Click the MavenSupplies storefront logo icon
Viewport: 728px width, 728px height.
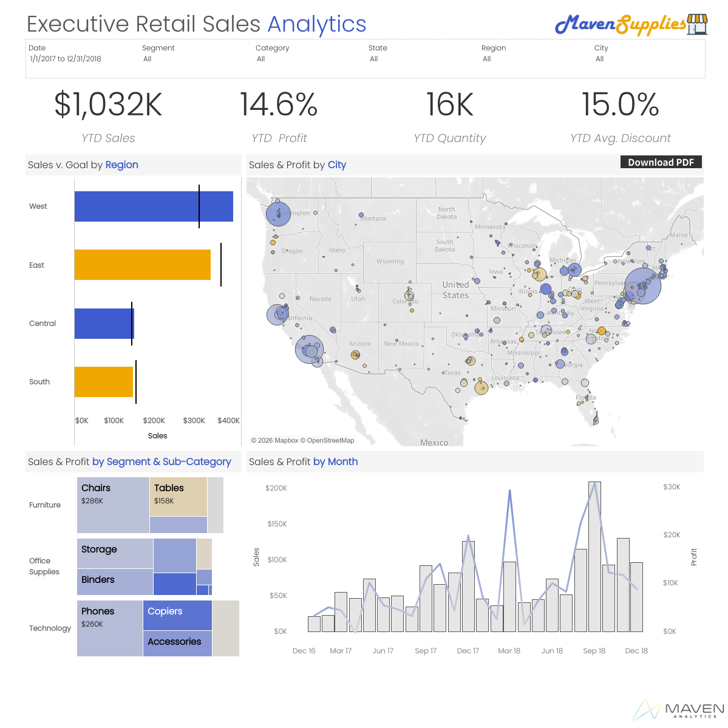(696, 24)
